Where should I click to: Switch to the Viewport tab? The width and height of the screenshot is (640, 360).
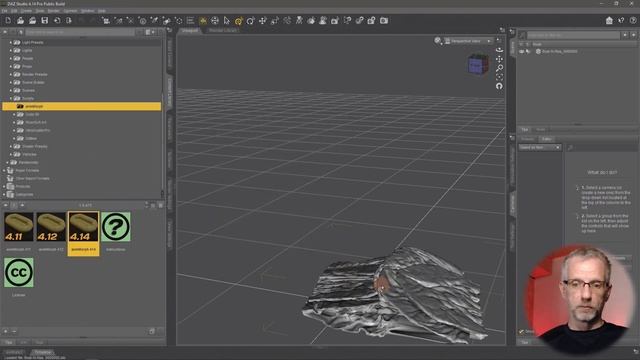click(190, 30)
